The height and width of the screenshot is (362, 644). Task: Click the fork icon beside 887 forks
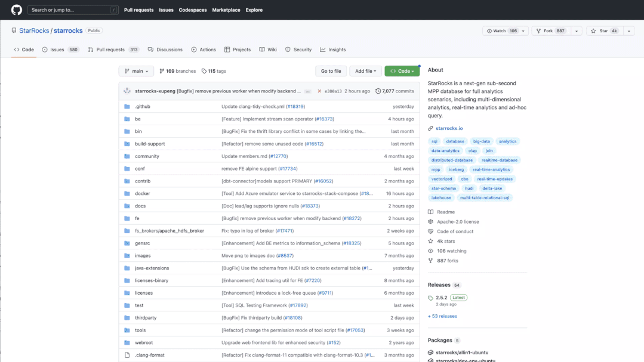coord(430,261)
